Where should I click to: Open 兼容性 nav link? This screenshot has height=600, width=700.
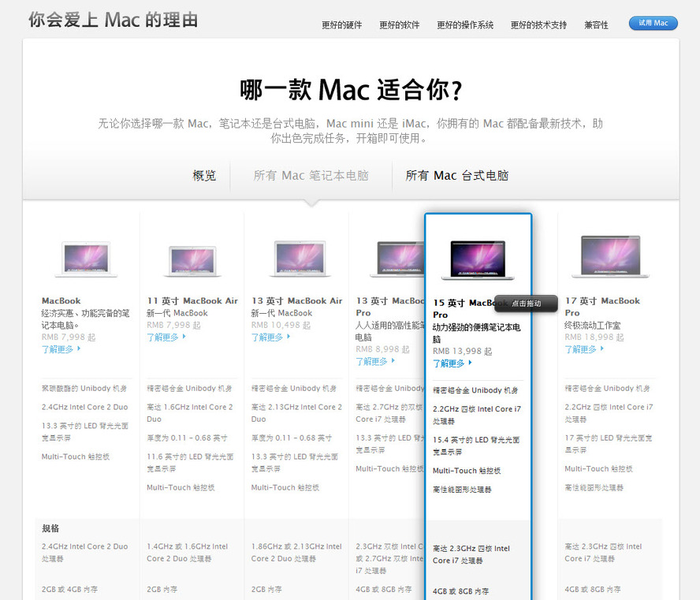pos(596,25)
